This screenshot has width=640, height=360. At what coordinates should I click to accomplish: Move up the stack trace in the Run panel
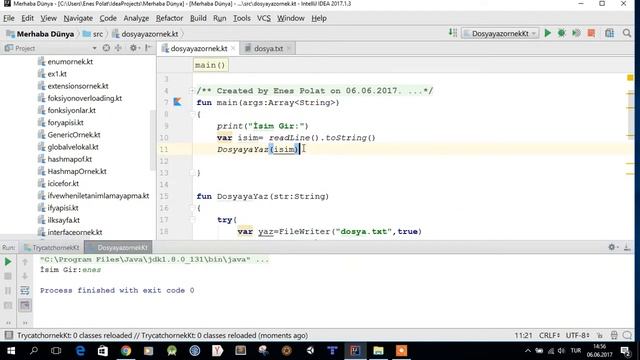pyautogui.click(x=24, y=262)
